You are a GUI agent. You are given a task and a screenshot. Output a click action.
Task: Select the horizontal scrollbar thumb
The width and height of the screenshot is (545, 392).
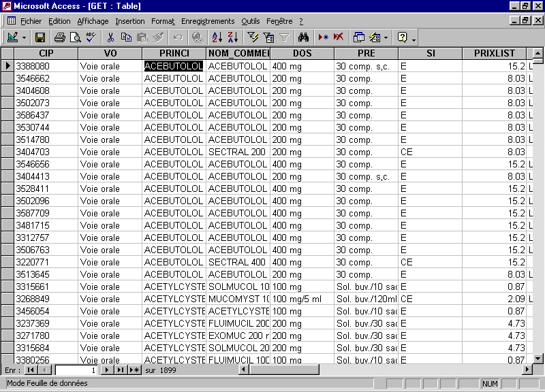(283, 370)
